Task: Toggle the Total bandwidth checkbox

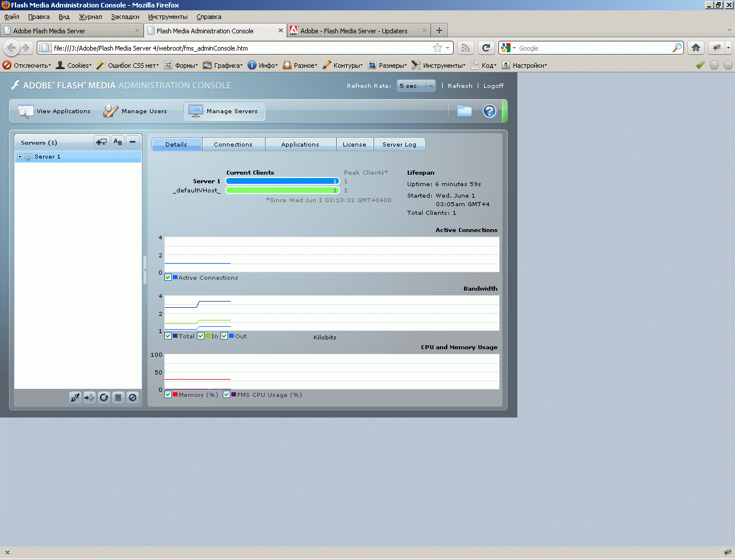Action: point(168,336)
